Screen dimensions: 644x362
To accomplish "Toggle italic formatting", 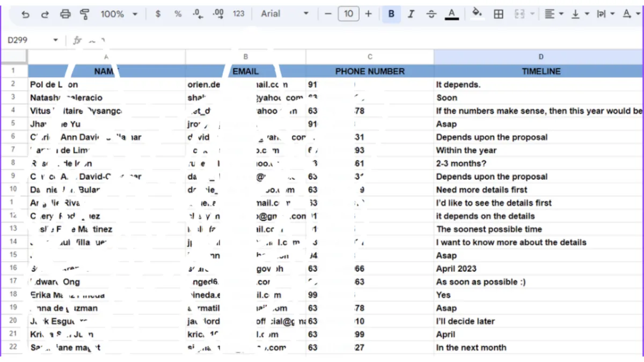I will click(x=411, y=14).
